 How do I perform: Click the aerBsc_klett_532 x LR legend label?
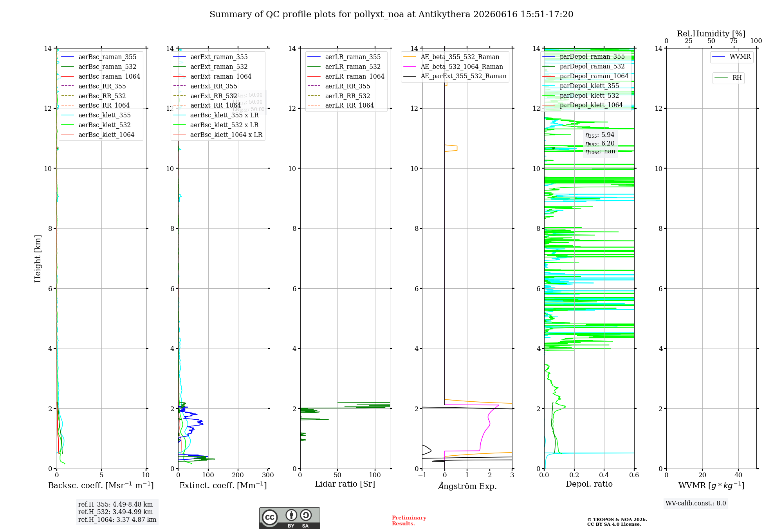pos(224,125)
